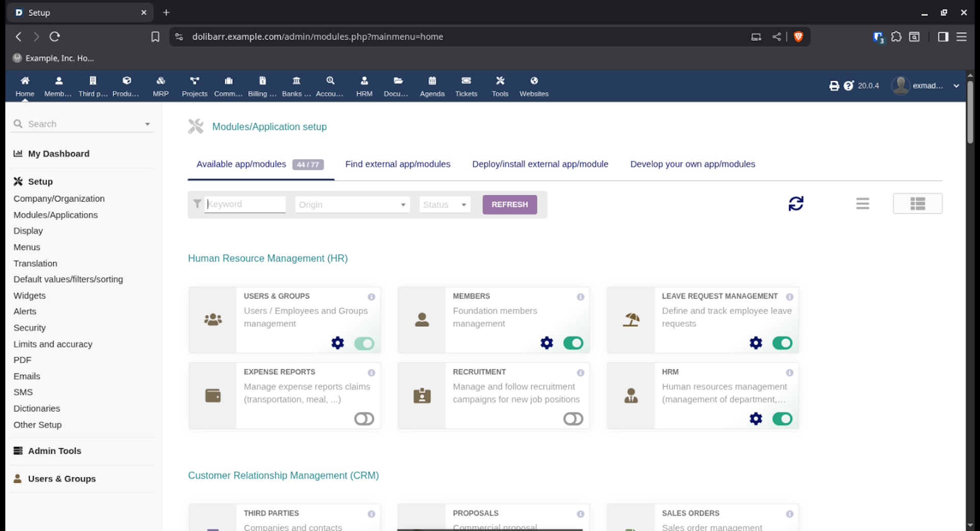Open the Status filter dropdown
Screen dimensions: 980x531
(x=445, y=205)
